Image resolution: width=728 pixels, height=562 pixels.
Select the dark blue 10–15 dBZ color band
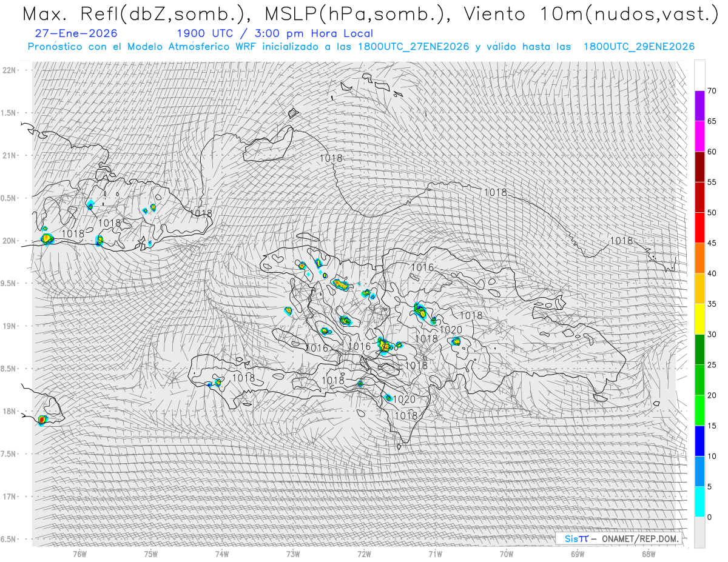(699, 441)
